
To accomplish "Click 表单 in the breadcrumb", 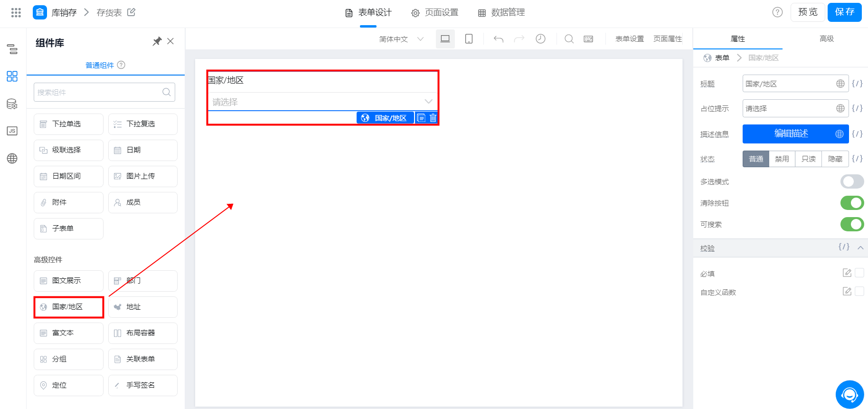I will [722, 58].
